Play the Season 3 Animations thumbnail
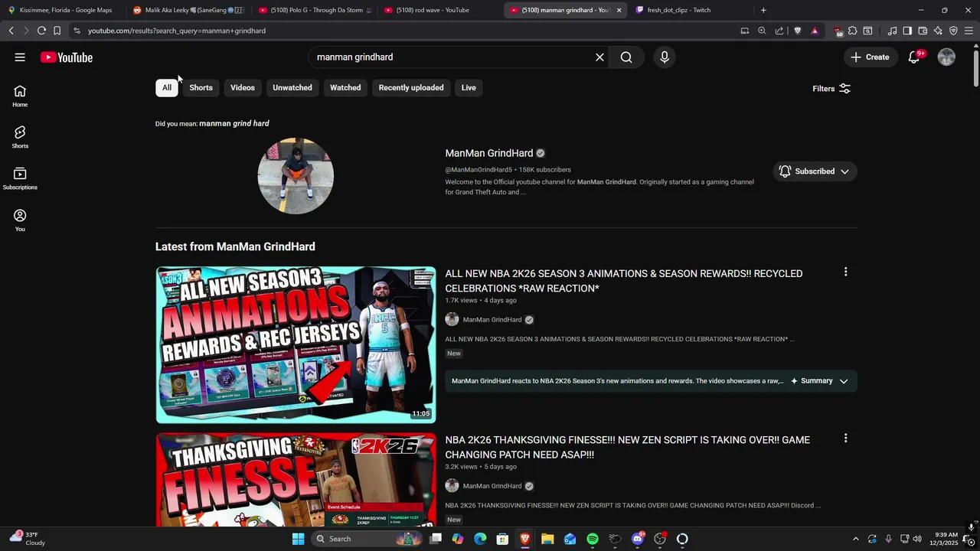The image size is (980, 551). [296, 345]
